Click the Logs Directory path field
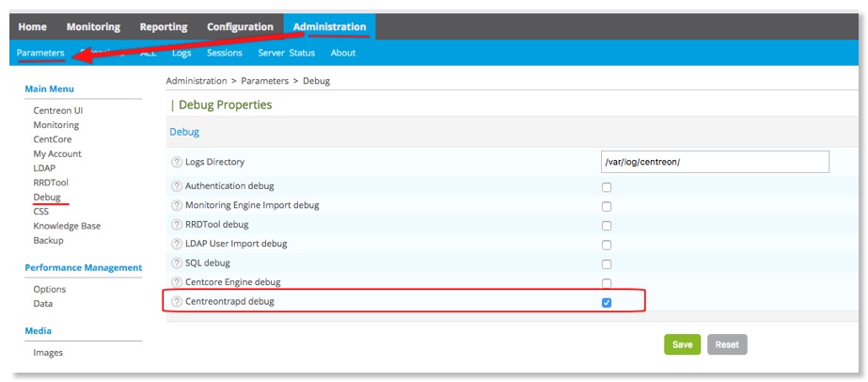The height and width of the screenshot is (382, 868). [x=715, y=163]
